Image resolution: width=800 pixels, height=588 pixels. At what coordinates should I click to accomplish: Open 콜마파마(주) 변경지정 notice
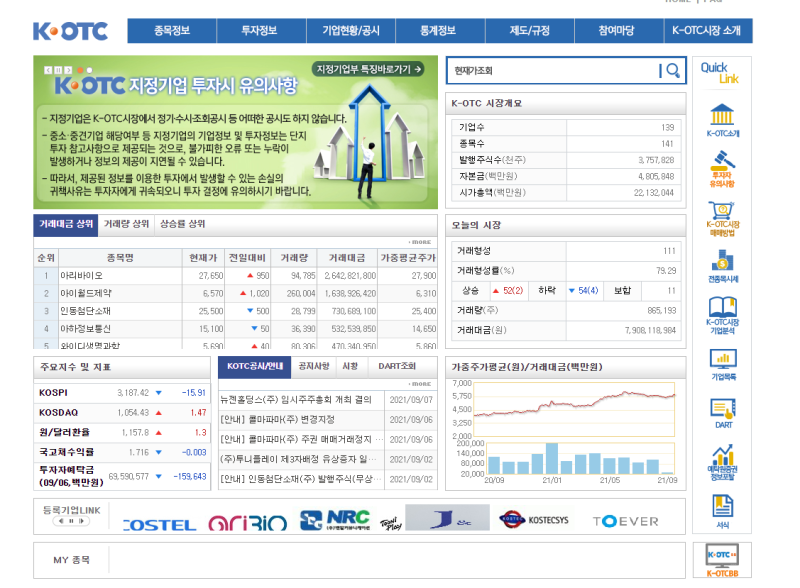278,420
